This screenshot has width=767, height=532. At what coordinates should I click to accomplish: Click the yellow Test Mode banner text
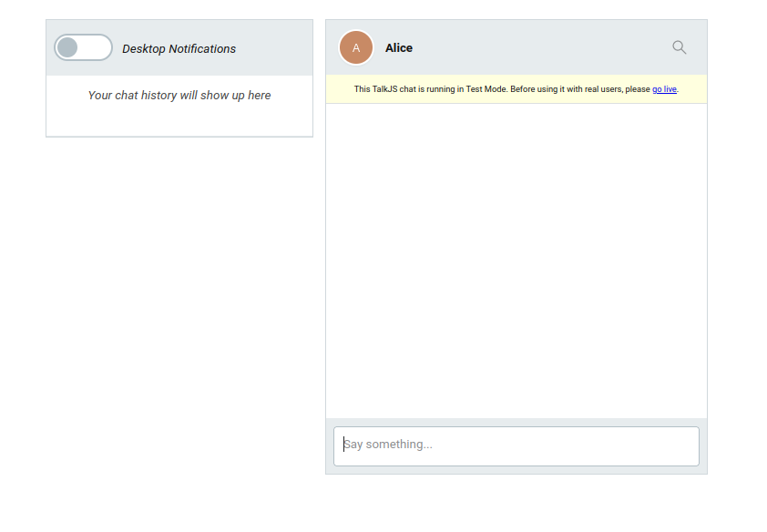[516, 89]
